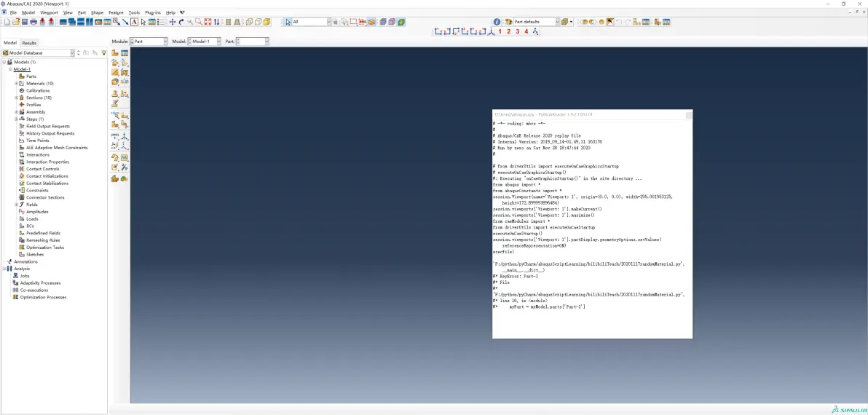Select Predefined Fields in the tree
Image resolution: width=868 pixels, height=415 pixels.
point(43,234)
